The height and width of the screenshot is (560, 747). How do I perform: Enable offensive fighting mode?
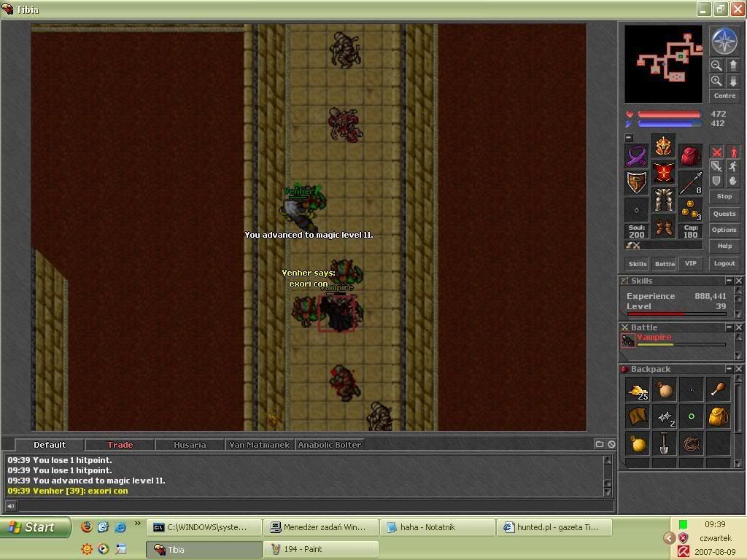click(x=716, y=152)
